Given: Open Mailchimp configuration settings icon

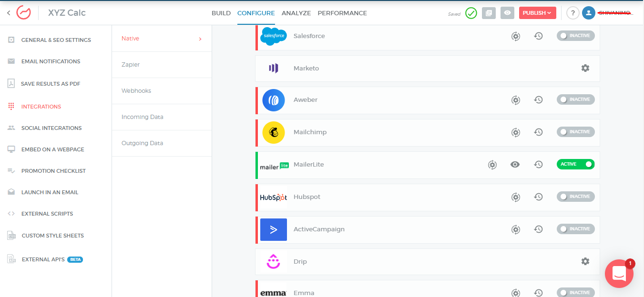Looking at the screenshot, I should (x=516, y=132).
